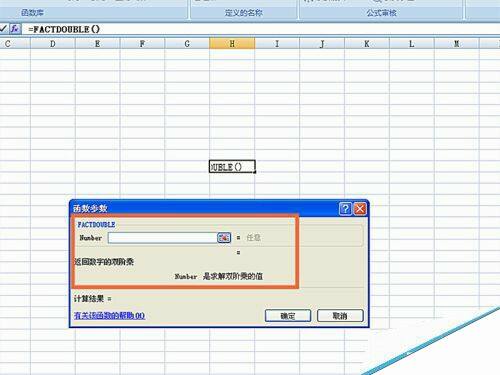Click the Insert Function fx icon
Image resolution: width=500 pixels, height=375 pixels.
15,29
